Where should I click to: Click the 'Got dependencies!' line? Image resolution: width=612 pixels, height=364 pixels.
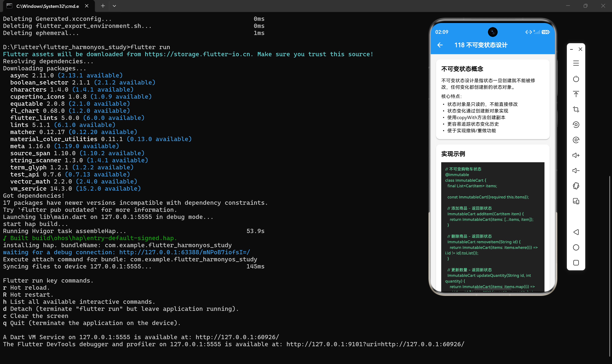coord(34,196)
